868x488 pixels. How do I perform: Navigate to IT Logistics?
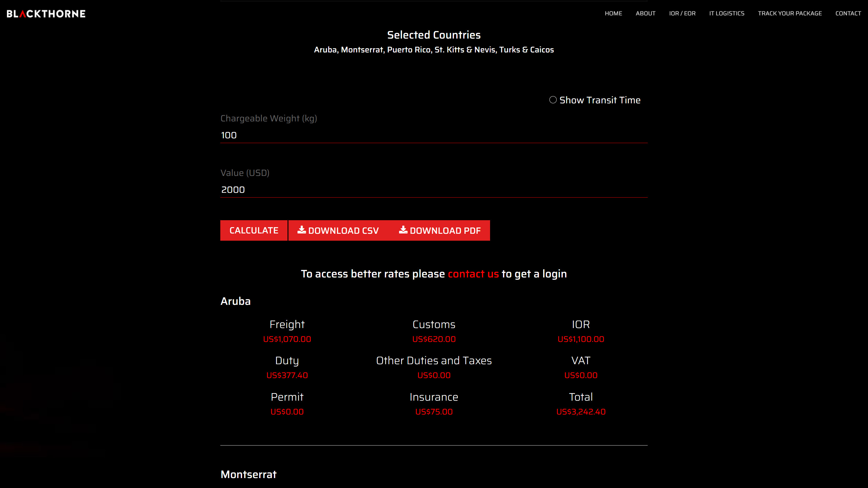pyautogui.click(x=726, y=14)
